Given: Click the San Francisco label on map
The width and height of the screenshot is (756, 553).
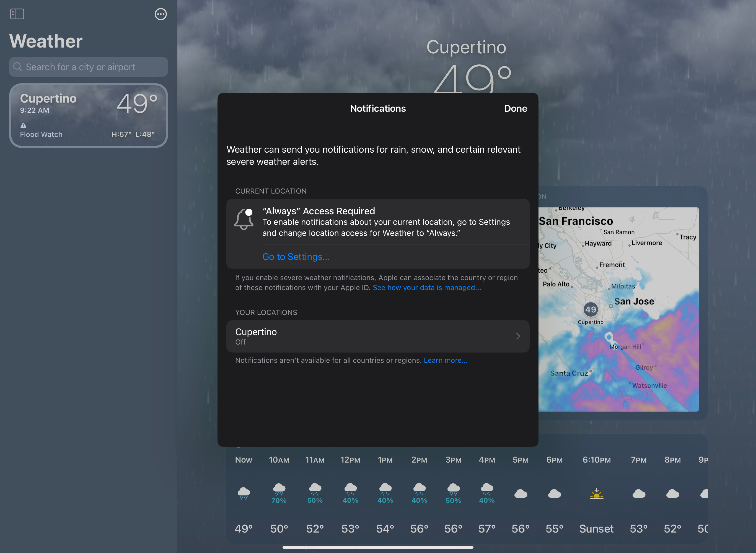Looking at the screenshot, I should tap(576, 221).
